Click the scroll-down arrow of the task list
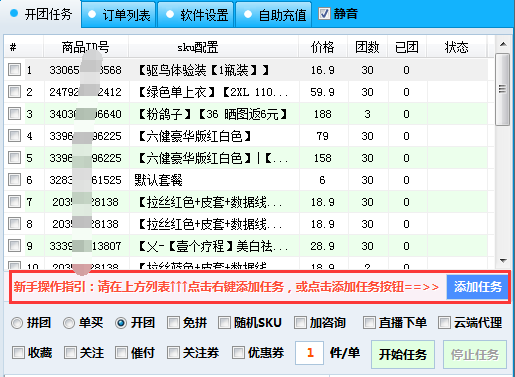Screen dimensions: 515x377 coord(503,260)
